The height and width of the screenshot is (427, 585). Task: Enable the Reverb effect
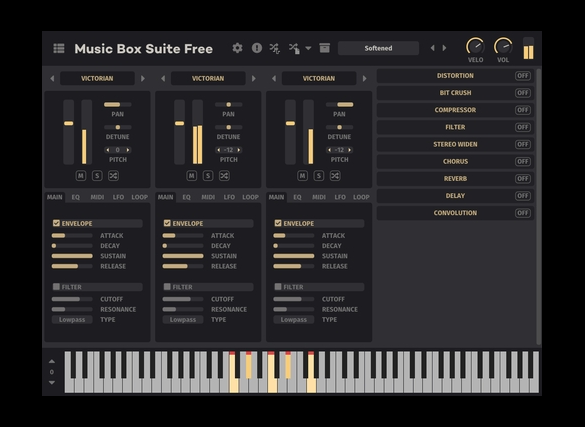click(x=523, y=179)
